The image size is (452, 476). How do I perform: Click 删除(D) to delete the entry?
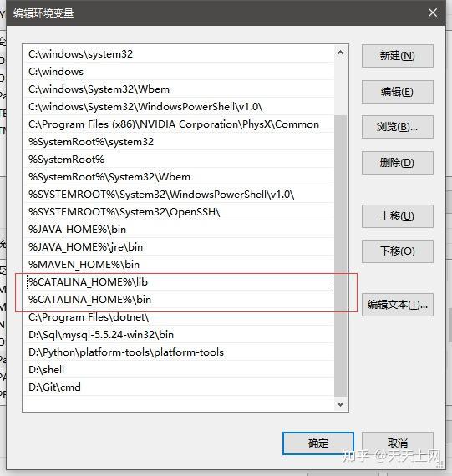coord(397,163)
